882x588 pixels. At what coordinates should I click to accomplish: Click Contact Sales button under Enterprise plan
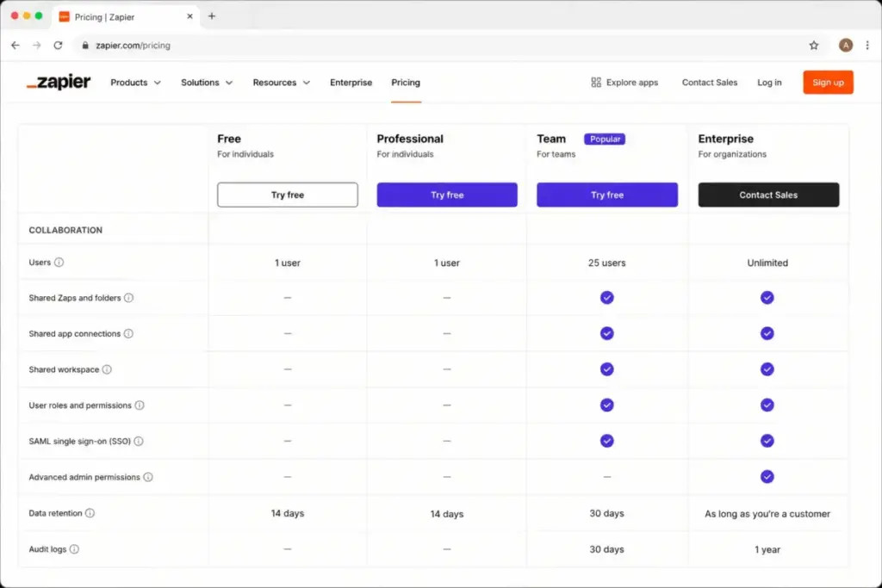pyautogui.click(x=768, y=195)
